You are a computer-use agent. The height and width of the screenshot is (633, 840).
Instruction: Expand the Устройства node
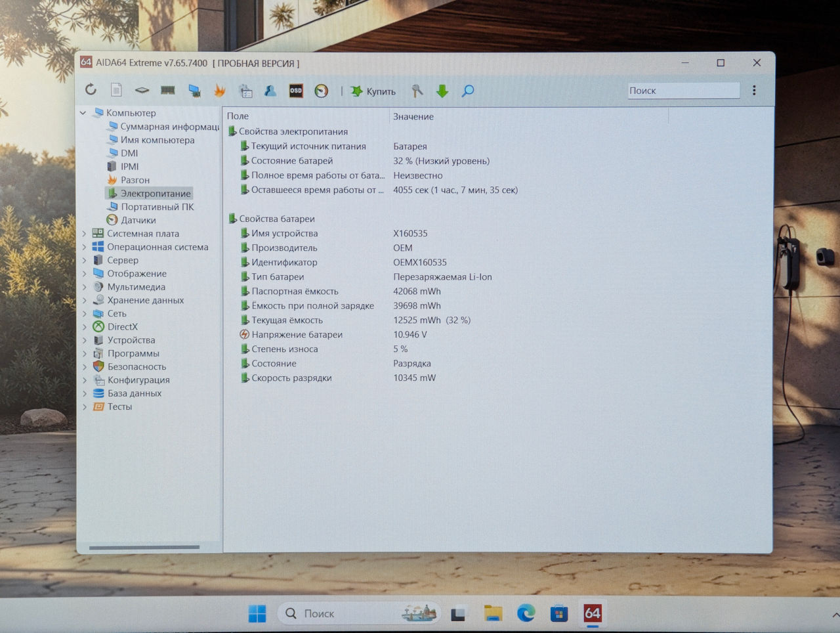pos(85,340)
